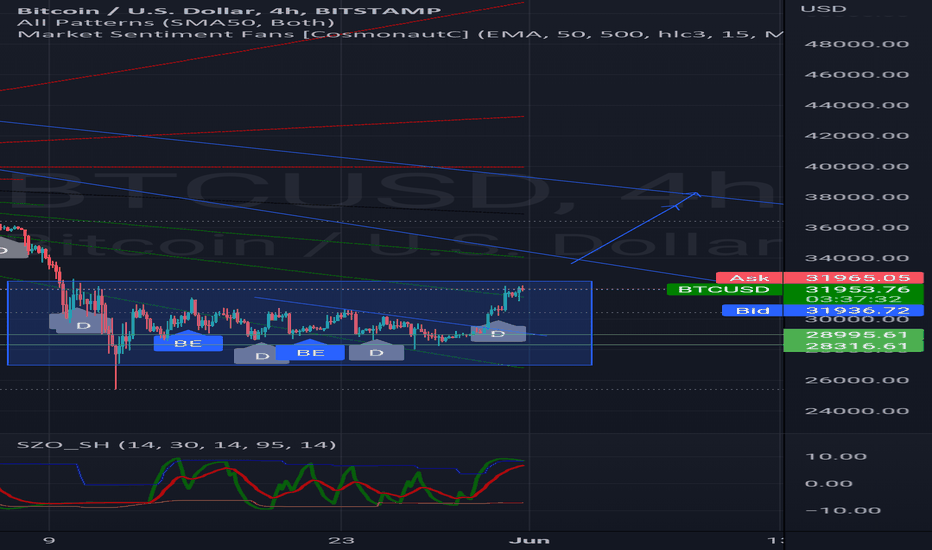Click the green 28316.61 price level label
The height and width of the screenshot is (550, 932).
(854, 346)
